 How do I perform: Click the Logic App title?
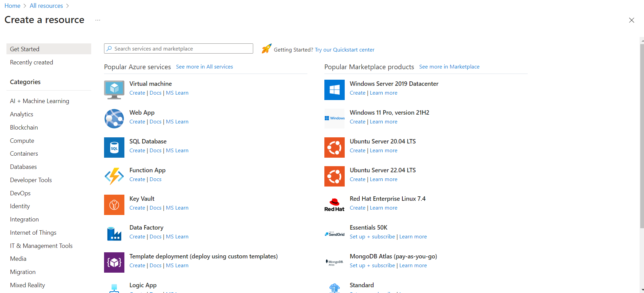pyautogui.click(x=143, y=285)
